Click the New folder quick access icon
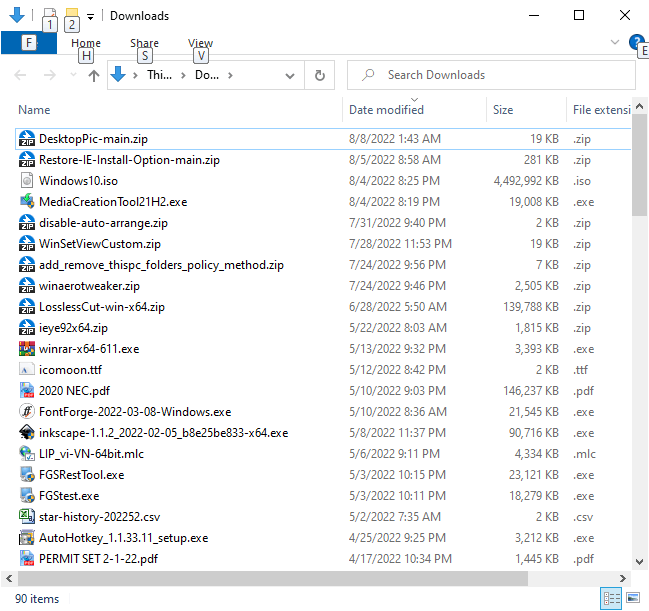This screenshot has height=611, width=649. 72,15
